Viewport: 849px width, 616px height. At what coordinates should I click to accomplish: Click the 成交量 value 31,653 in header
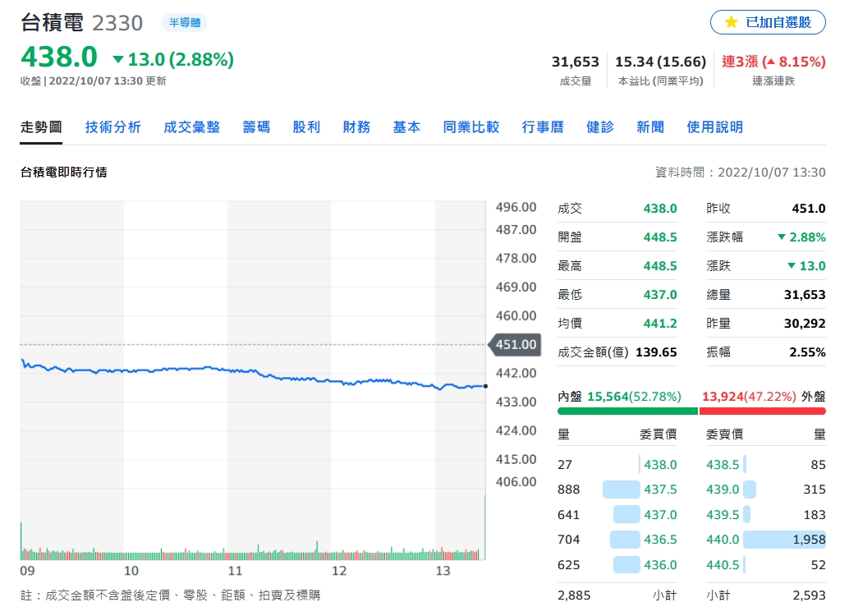click(576, 62)
